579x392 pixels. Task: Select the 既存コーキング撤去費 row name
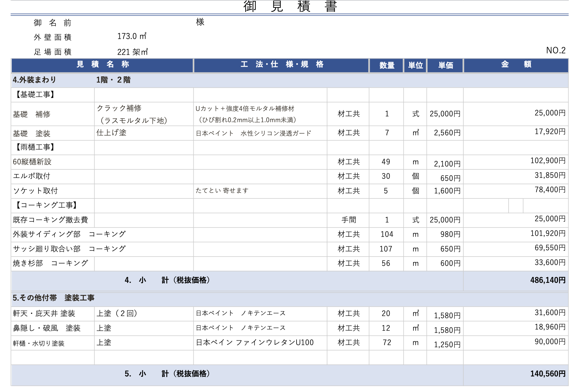coord(50,220)
